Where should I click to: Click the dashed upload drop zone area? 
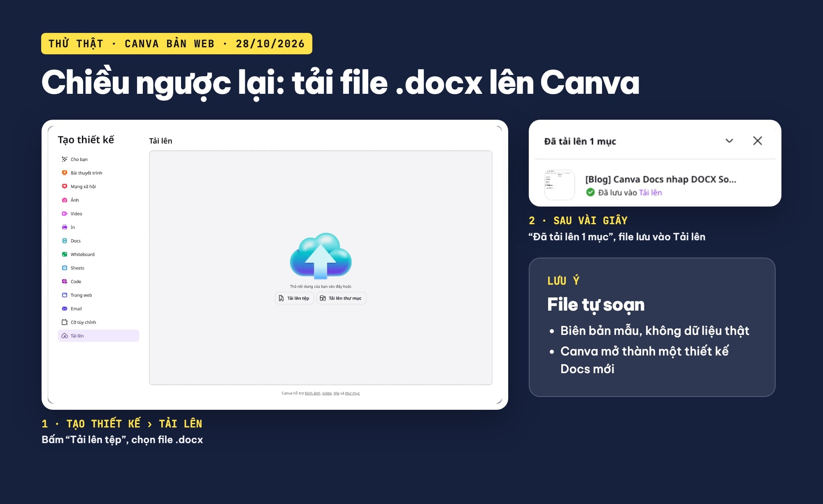point(321,268)
